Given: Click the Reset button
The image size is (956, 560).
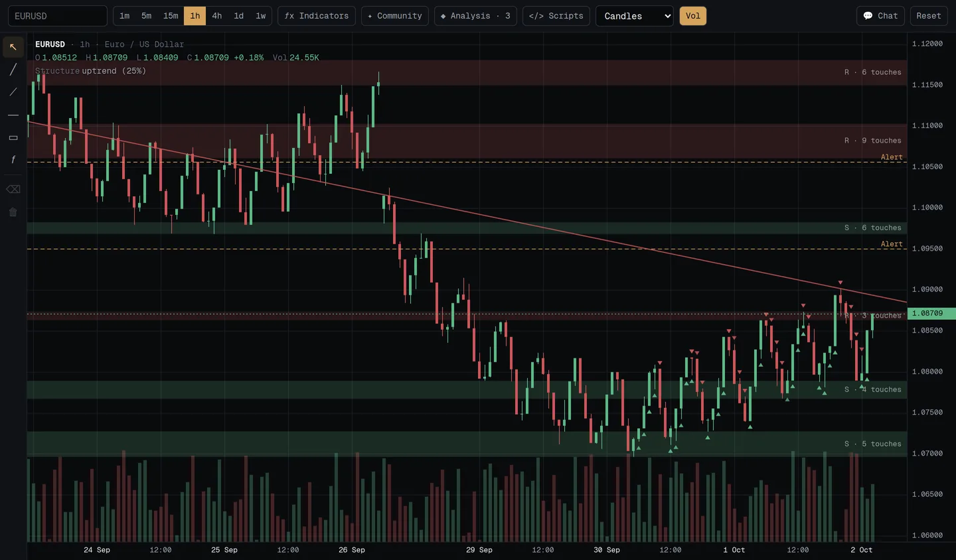Looking at the screenshot, I should point(929,16).
